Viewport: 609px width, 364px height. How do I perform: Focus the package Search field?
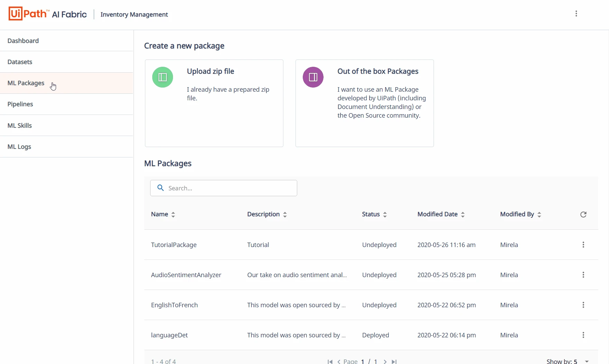point(224,188)
